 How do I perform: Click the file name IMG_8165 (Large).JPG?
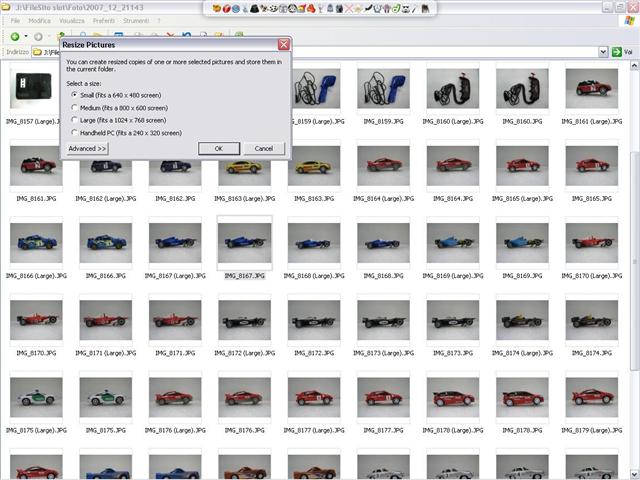[x=522, y=198]
